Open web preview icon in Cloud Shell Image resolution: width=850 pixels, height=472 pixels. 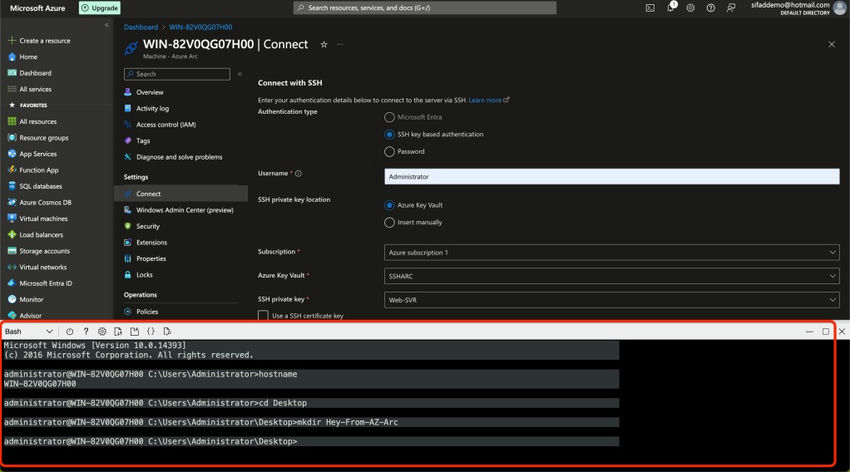(x=167, y=331)
